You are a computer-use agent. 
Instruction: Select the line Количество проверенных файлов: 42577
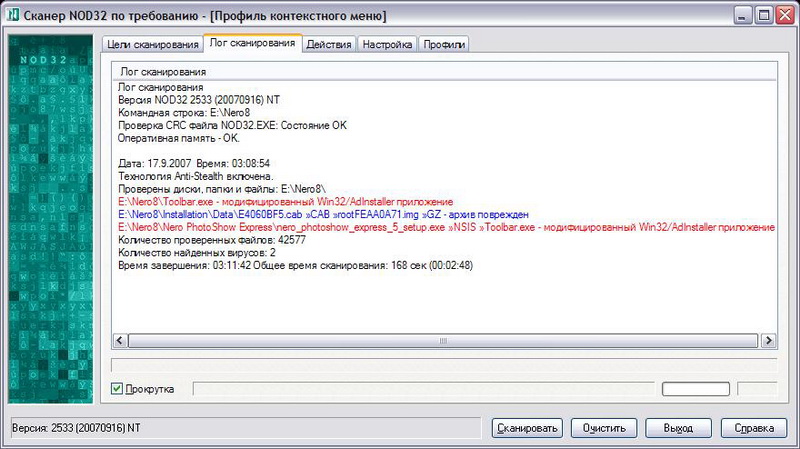(212, 240)
